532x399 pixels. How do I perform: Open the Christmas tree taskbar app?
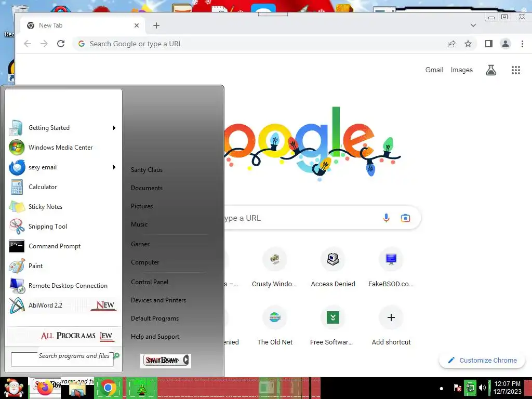click(x=141, y=388)
